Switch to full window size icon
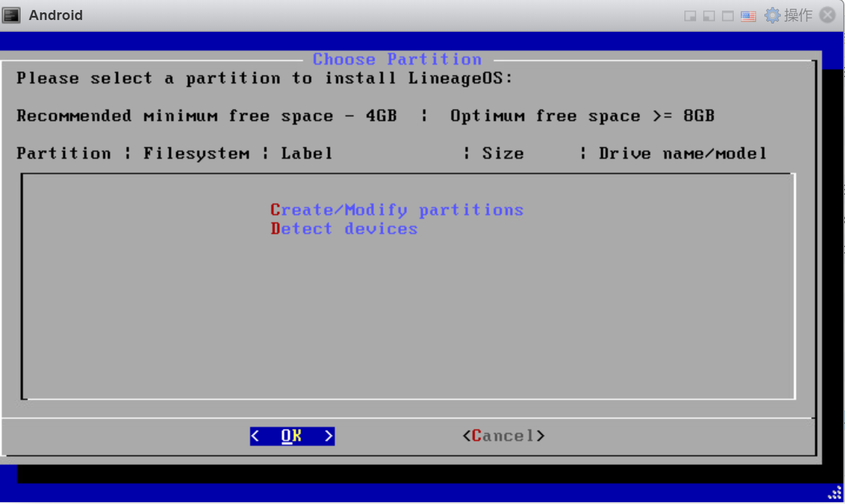 tap(728, 16)
